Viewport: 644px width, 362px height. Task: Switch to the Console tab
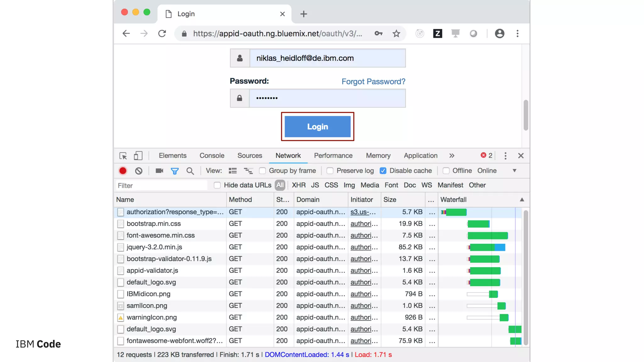(x=212, y=156)
